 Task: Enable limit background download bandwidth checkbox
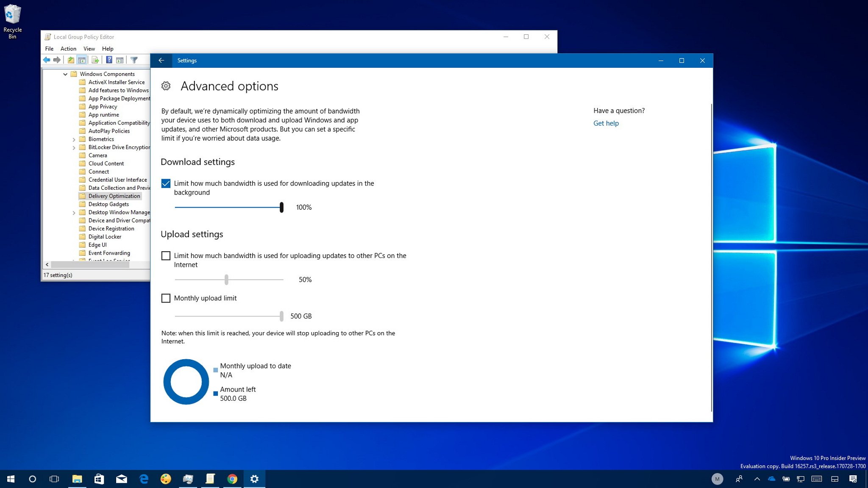point(165,183)
